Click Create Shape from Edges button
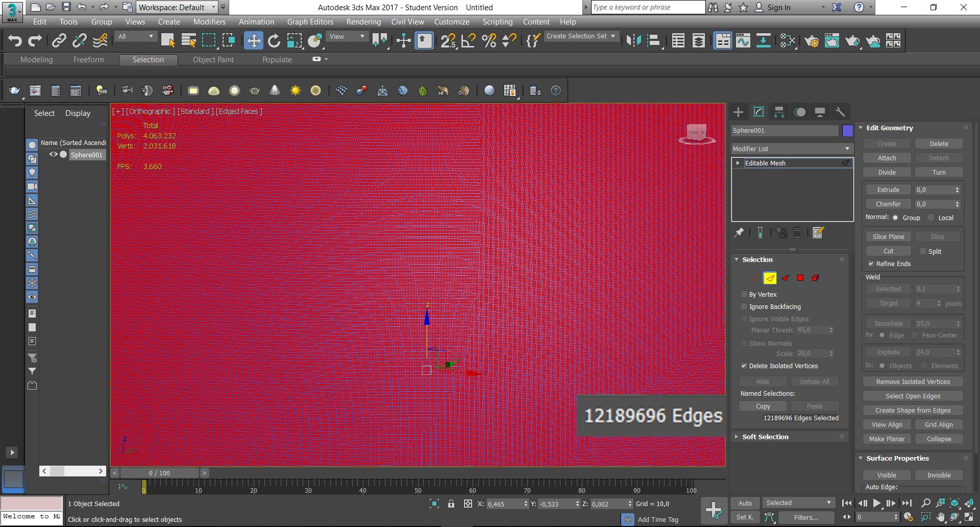 [x=913, y=410]
